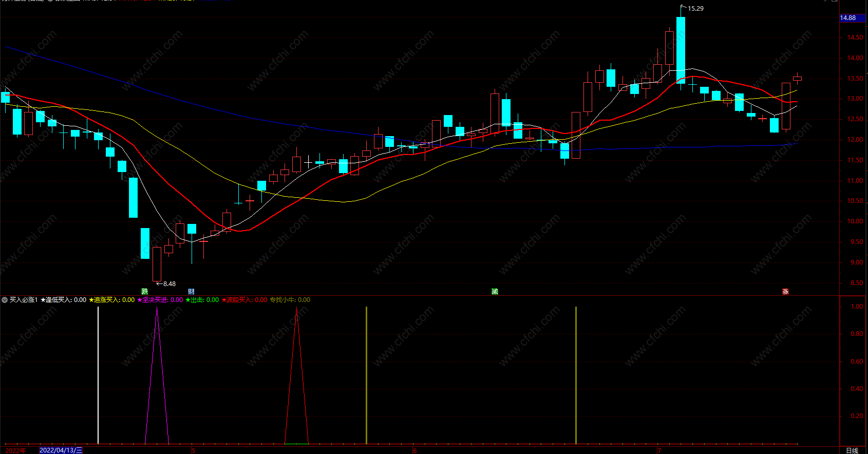The width and height of the screenshot is (868, 454).
Task: Click the blue 财 financial marker icon
Action: pyautogui.click(x=191, y=292)
